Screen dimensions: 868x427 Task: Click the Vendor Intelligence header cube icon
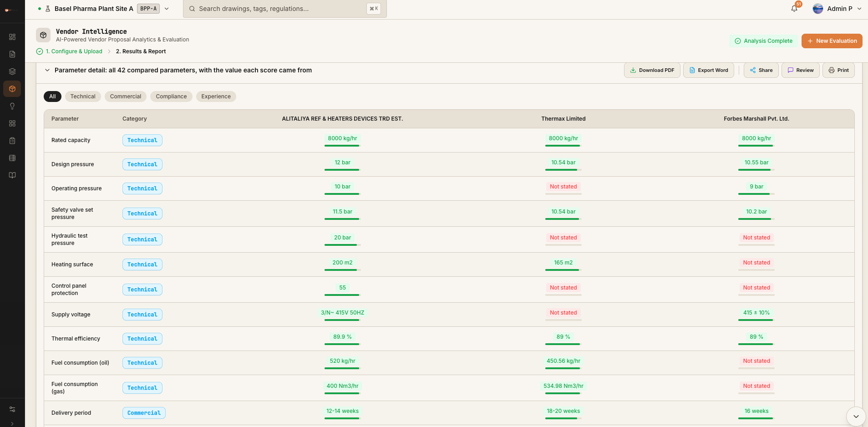tap(43, 35)
